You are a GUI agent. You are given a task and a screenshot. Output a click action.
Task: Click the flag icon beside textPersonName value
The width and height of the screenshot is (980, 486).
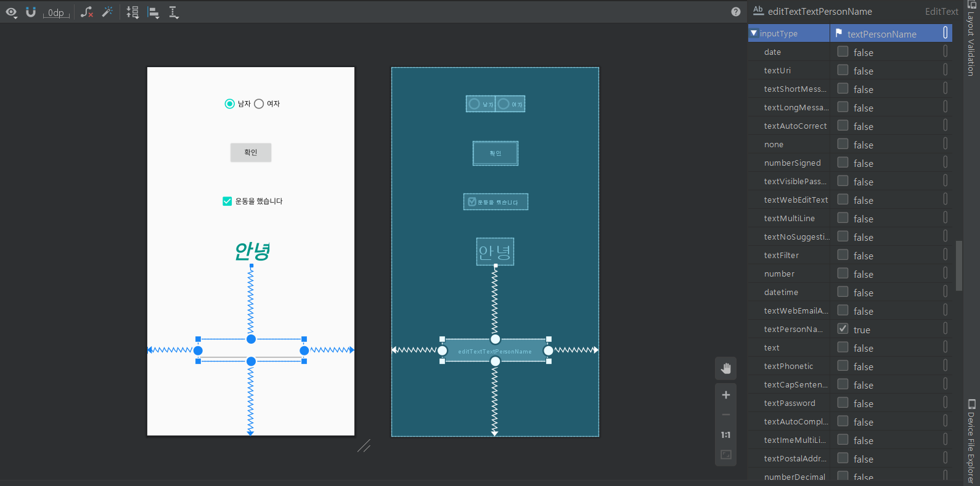click(839, 33)
